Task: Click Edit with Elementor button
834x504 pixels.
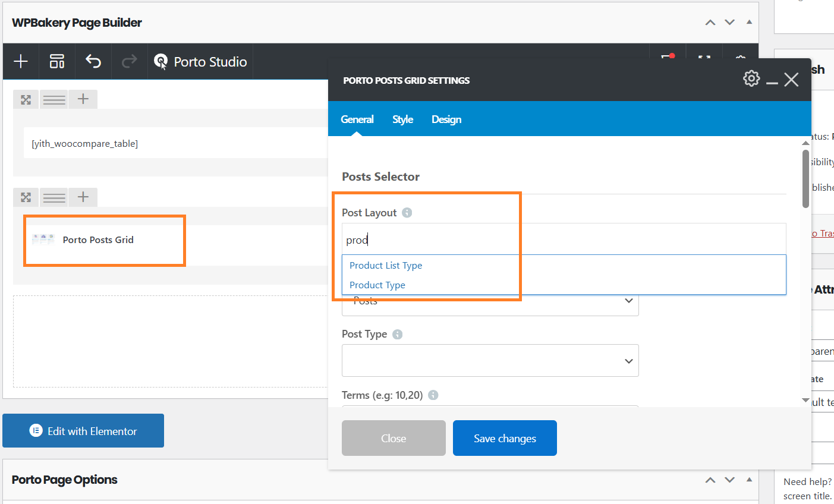Action: 83,431
